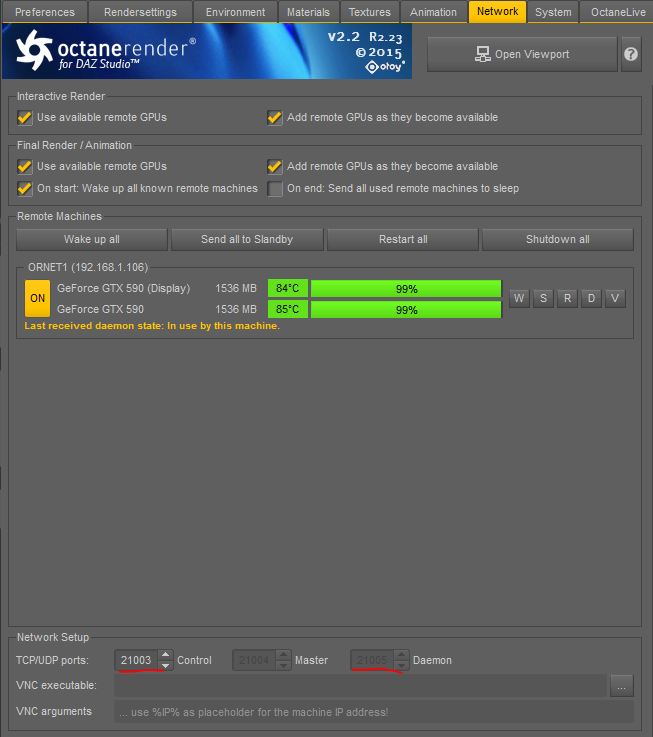The image size is (653, 737).
Task: Open the Materials tab
Action: coord(308,12)
